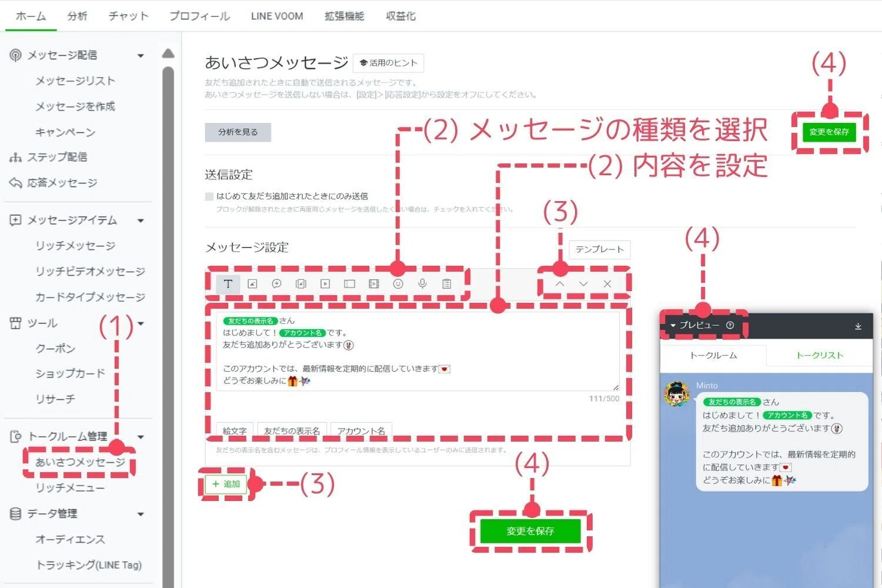Choose the photo message type icon
Viewport: 882px width, 588px height.
(x=252, y=284)
